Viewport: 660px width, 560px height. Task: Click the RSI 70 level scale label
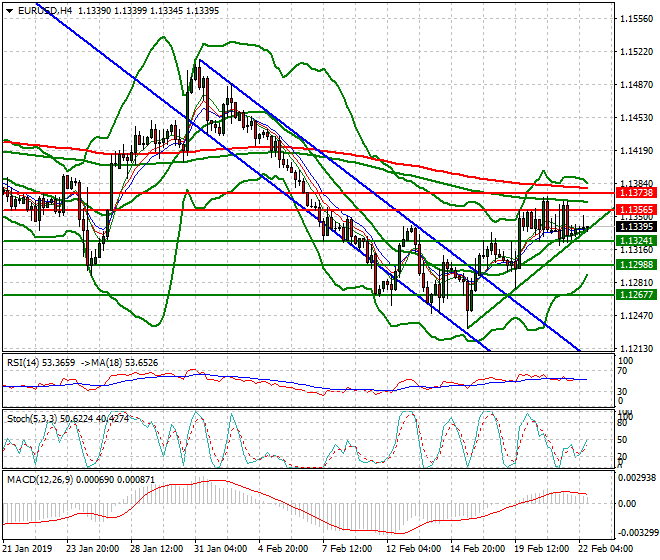pyautogui.click(x=623, y=371)
